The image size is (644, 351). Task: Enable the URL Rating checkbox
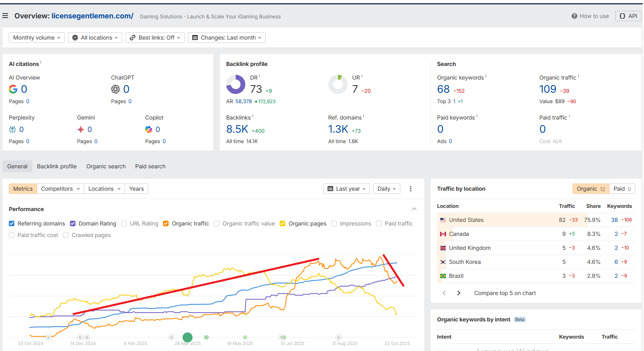click(x=124, y=223)
